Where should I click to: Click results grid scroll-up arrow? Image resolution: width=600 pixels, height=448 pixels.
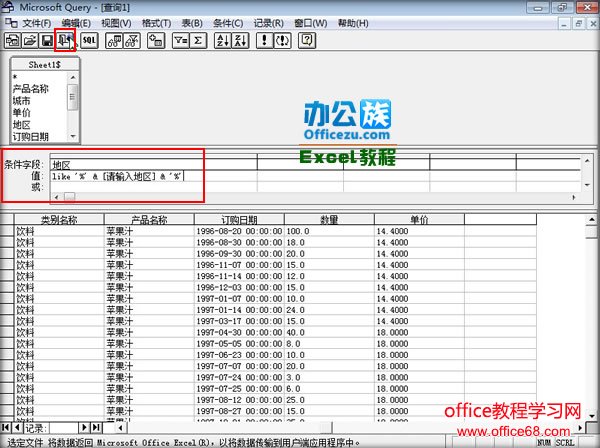tap(592, 220)
